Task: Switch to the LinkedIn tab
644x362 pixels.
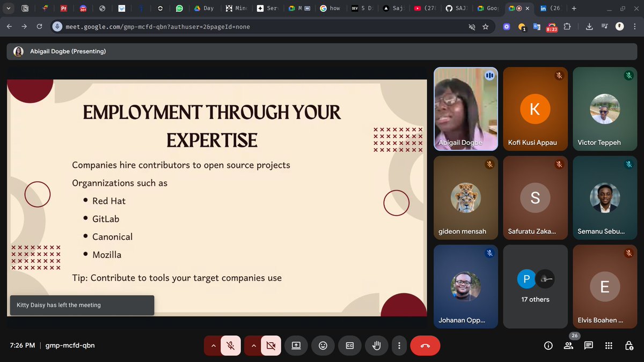Action: pos(550,9)
